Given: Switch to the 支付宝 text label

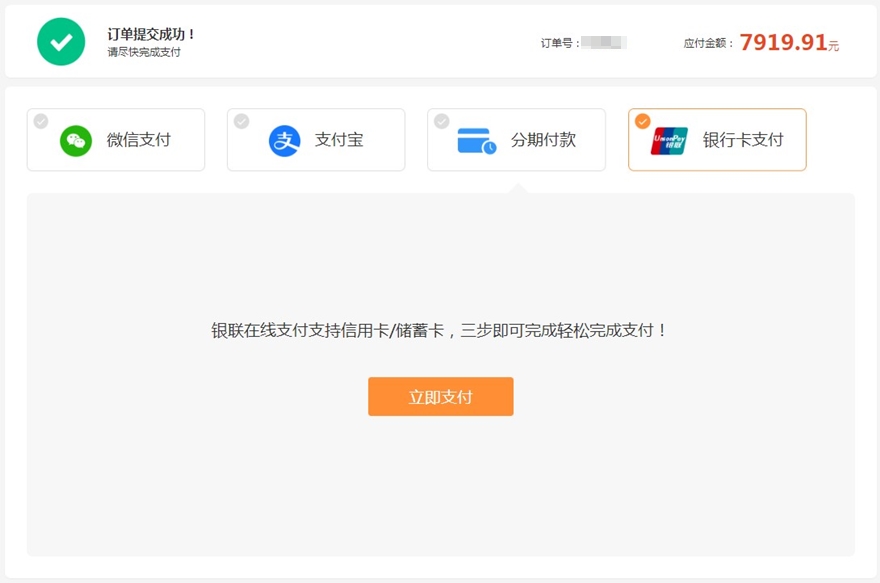Looking at the screenshot, I should [x=339, y=140].
